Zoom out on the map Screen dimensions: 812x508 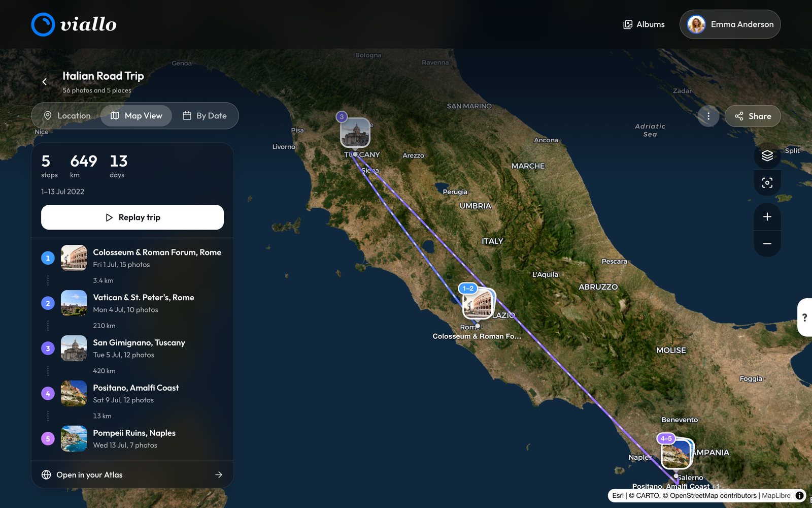tap(767, 244)
